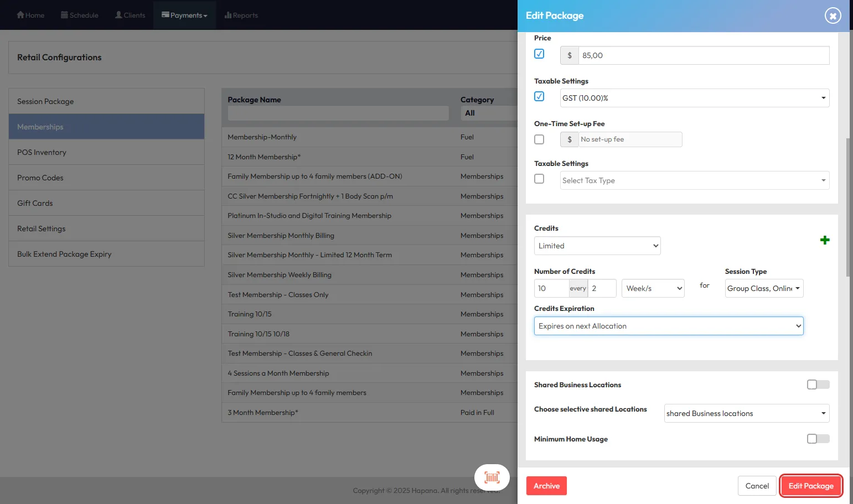
Task: Click the Price amount input field
Action: click(x=703, y=55)
